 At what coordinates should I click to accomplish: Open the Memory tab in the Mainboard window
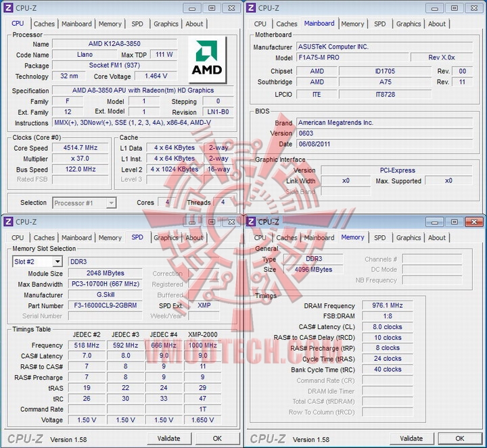352,24
